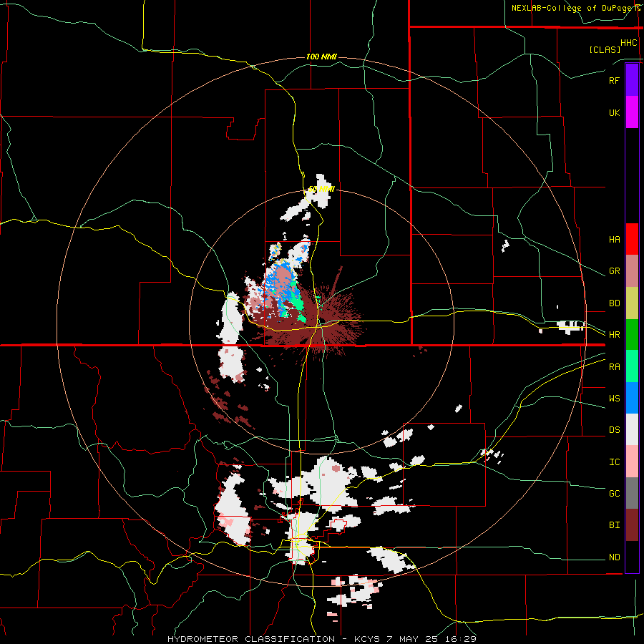Click the BD yellow legend swatch
This screenshot has width=644, height=644.
click(632, 303)
